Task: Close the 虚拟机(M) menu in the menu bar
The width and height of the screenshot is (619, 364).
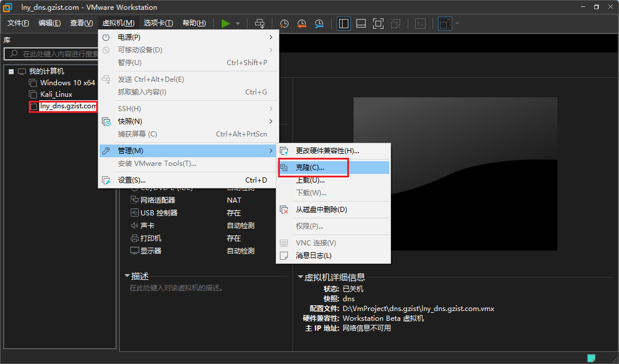Action: pyautogui.click(x=118, y=23)
